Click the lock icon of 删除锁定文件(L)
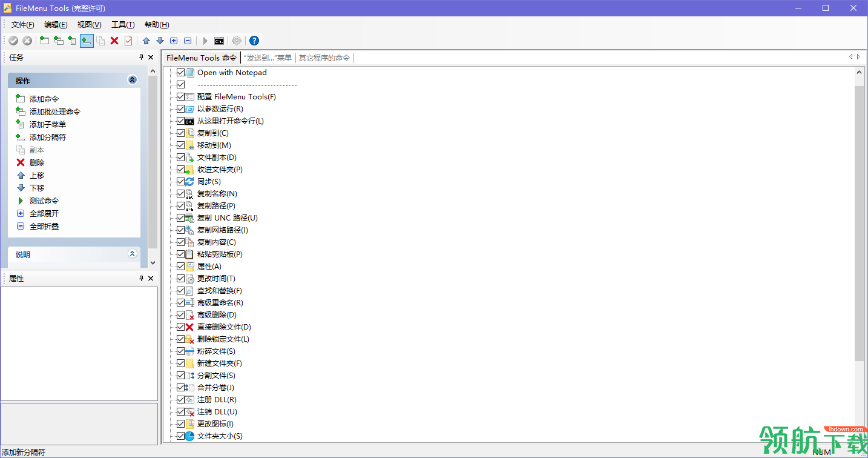The width and height of the screenshot is (868, 458). pyautogui.click(x=190, y=339)
